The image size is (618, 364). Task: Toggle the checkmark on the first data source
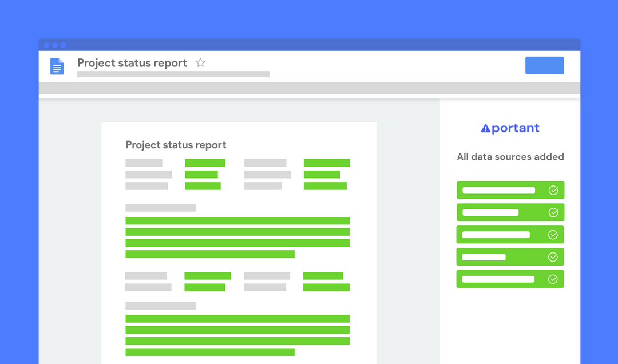pyautogui.click(x=553, y=189)
